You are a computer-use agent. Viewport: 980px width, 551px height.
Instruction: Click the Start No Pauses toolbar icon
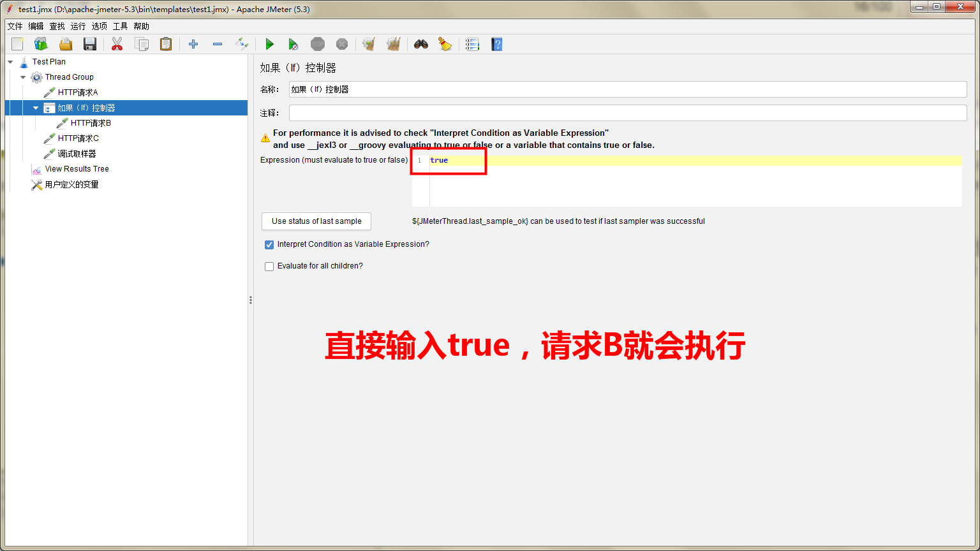click(x=293, y=44)
